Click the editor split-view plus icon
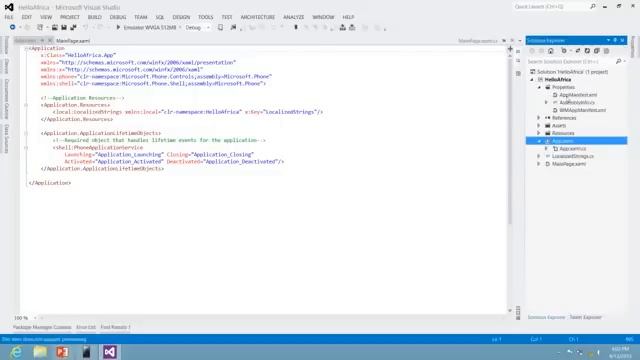The width and height of the screenshot is (640, 360). (510, 49)
